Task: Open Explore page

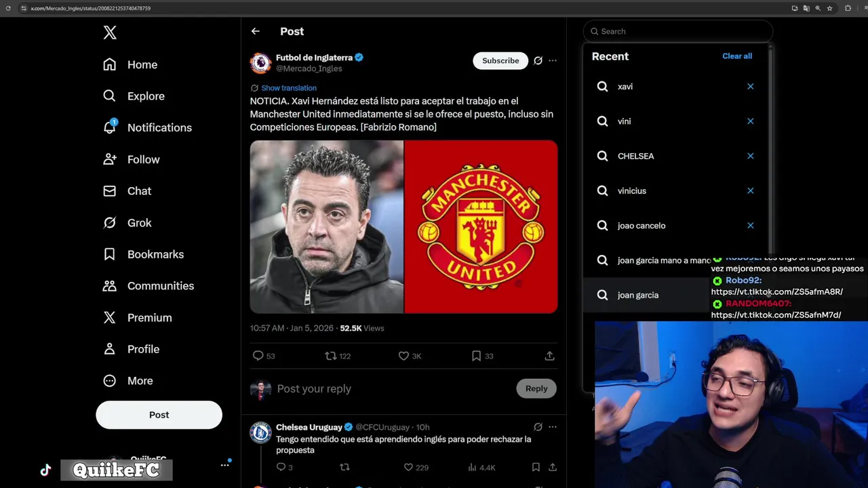Action: pos(134,96)
